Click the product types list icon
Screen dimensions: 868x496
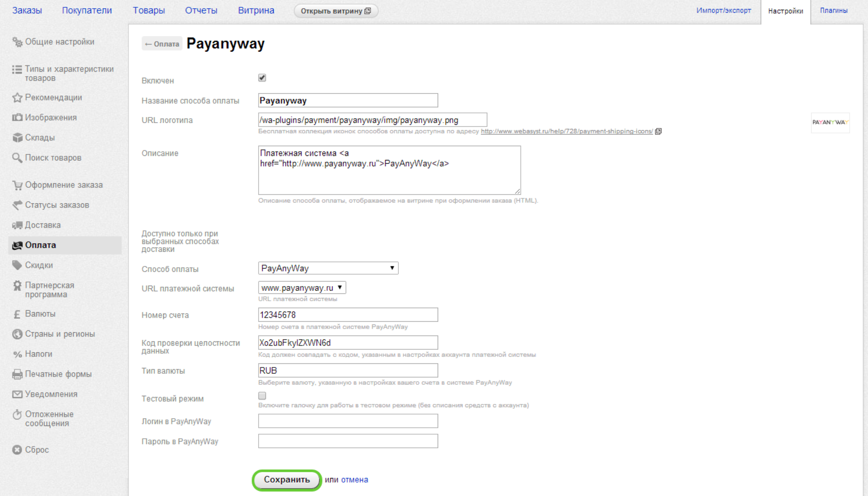tap(17, 70)
